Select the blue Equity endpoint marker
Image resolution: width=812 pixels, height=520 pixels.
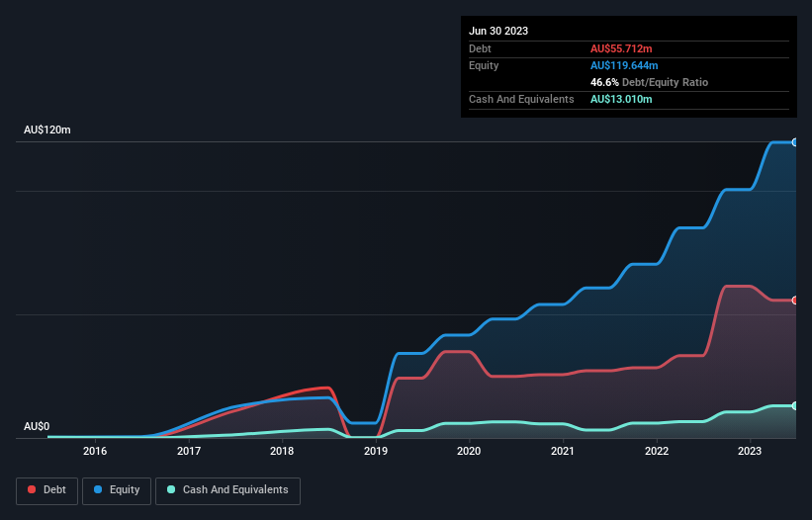click(x=795, y=142)
